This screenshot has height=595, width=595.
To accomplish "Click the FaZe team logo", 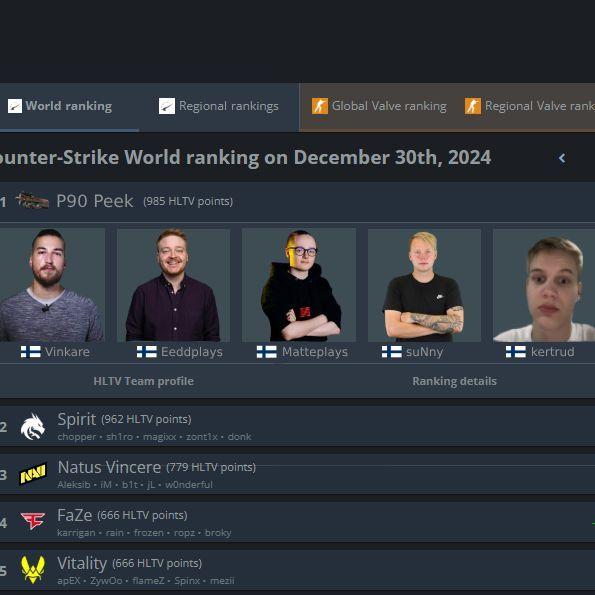I will pyautogui.click(x=33, y=521).
